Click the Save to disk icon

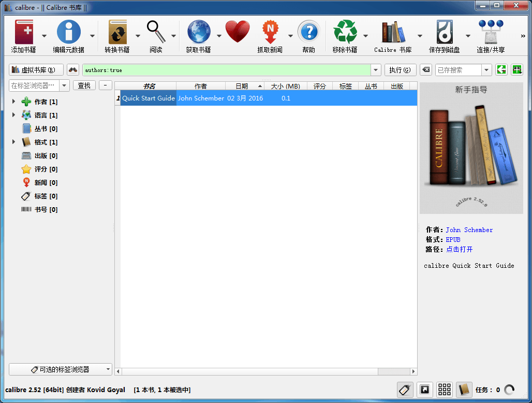pos(444,32)
